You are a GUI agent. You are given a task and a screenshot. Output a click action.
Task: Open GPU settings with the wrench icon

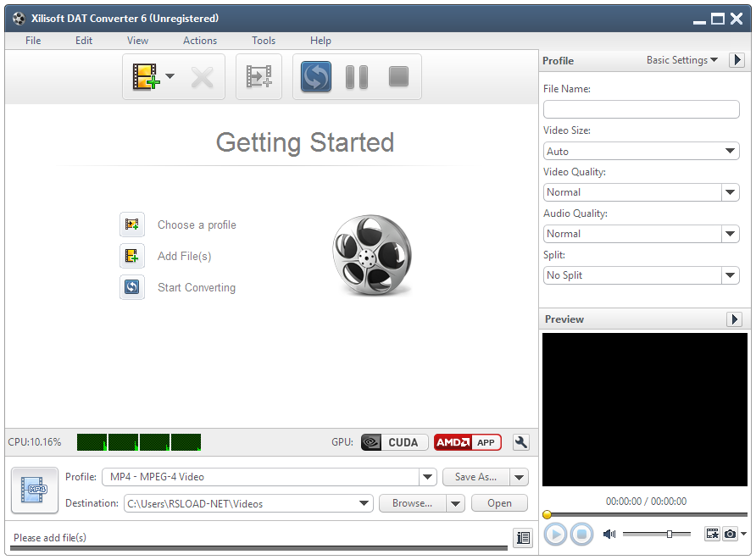click(520, 442)
